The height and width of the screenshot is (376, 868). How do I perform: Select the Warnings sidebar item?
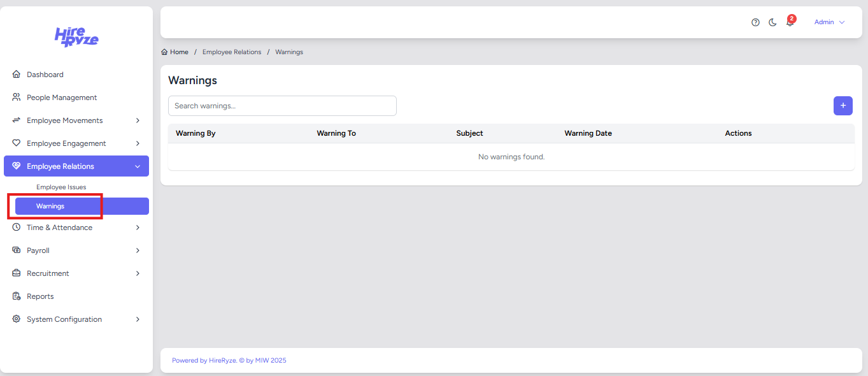[x=50, y=206]
